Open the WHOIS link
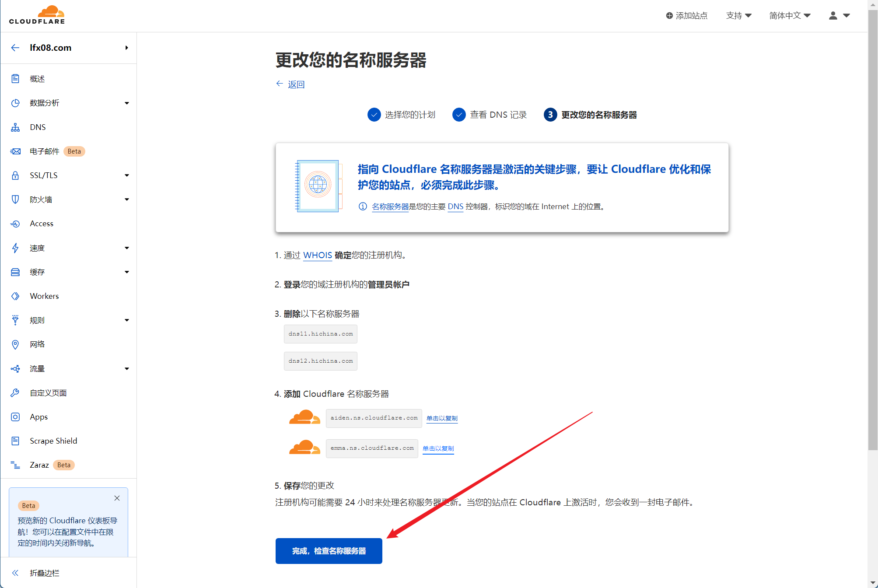This screenshot has width=878, height=588. [318, 255]
